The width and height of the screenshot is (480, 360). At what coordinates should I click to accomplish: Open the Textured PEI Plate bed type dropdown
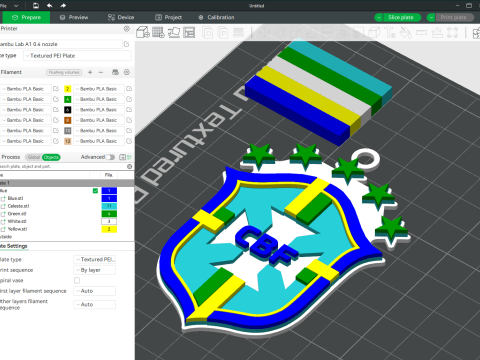(77, 56)
